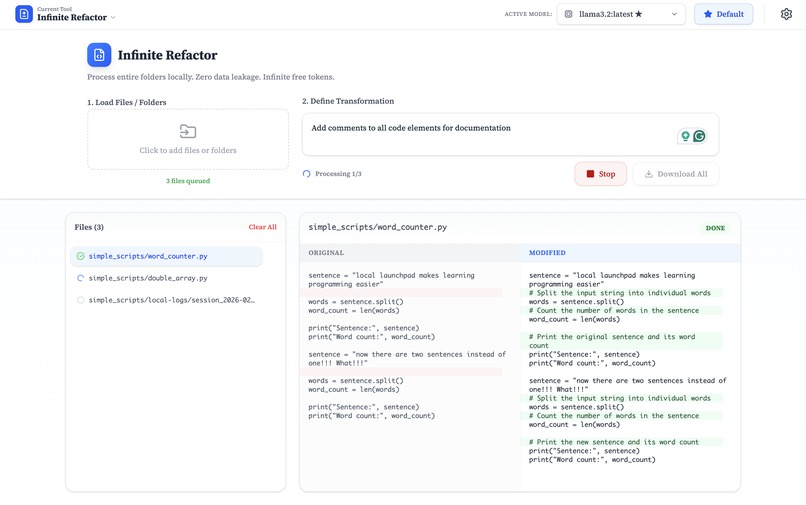Open the settings gear icon

tap(786, 14)
